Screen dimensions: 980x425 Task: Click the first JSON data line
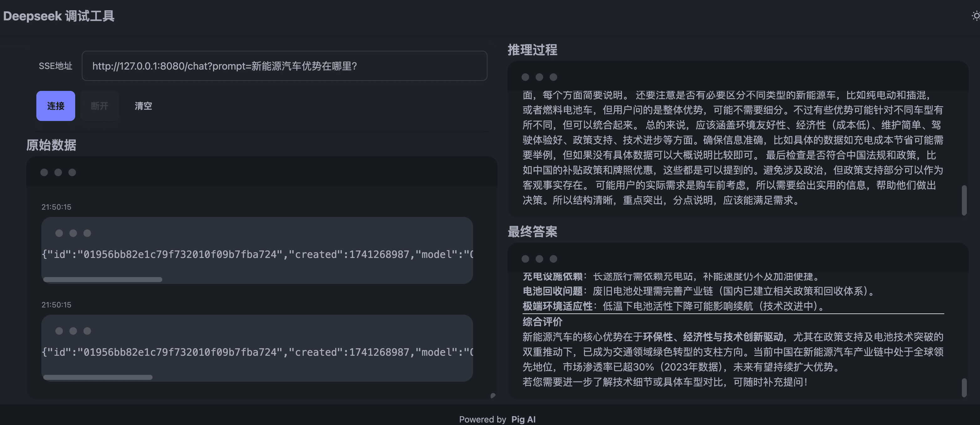(x=257, y=254)
